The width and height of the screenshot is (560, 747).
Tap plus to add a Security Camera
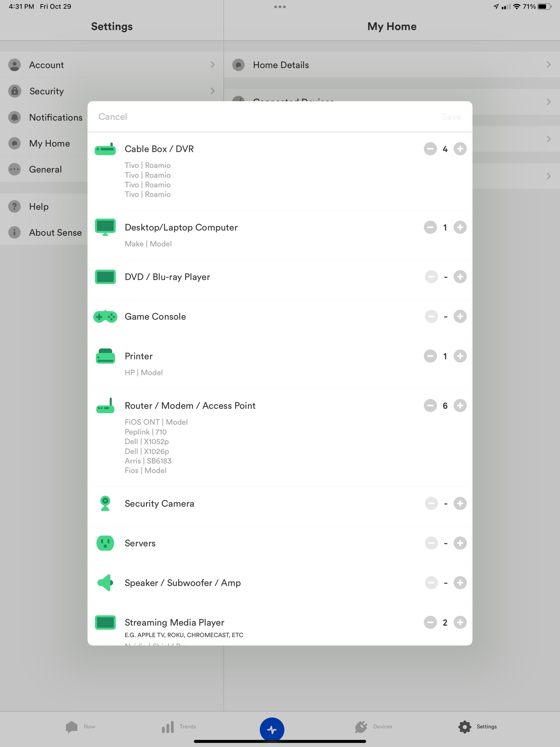point(460,503)
